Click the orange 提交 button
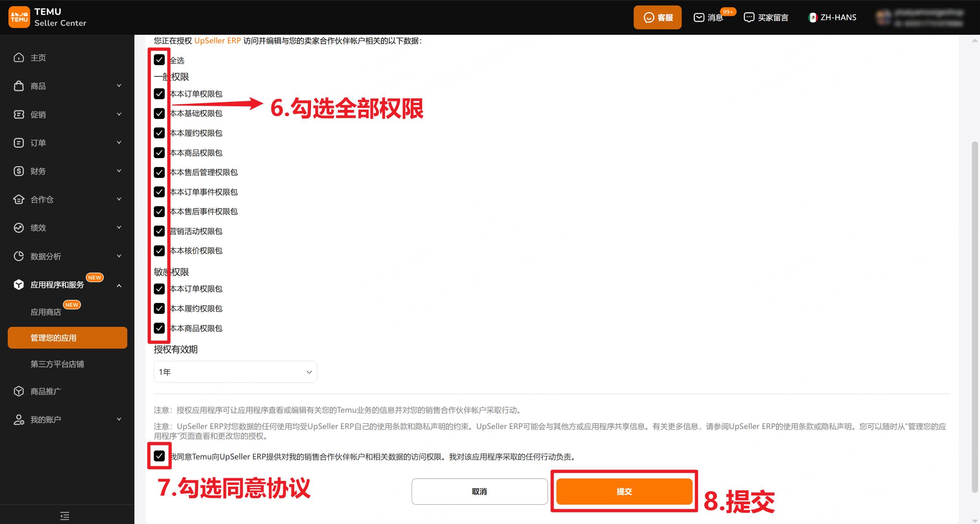This screenshot has width=980, height=524. click(x=624, y=491)
